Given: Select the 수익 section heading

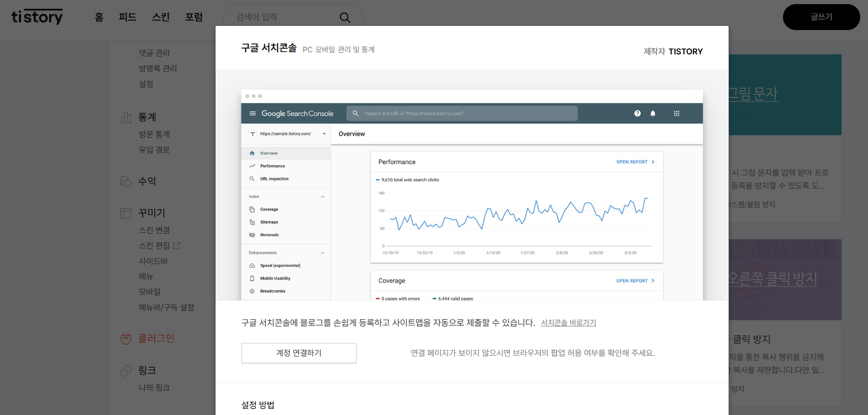Looking at the screenshot, I should [147, 181].
